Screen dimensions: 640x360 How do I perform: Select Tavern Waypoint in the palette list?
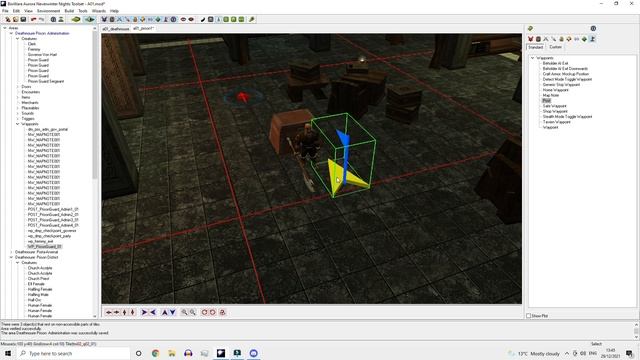click(x=556, y=122)
